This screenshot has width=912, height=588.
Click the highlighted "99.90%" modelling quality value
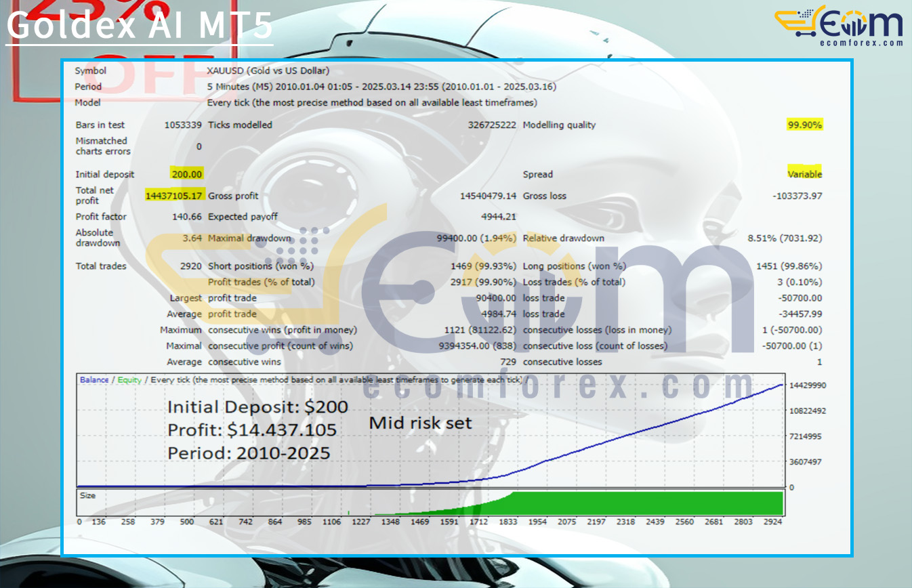[805, 125]
